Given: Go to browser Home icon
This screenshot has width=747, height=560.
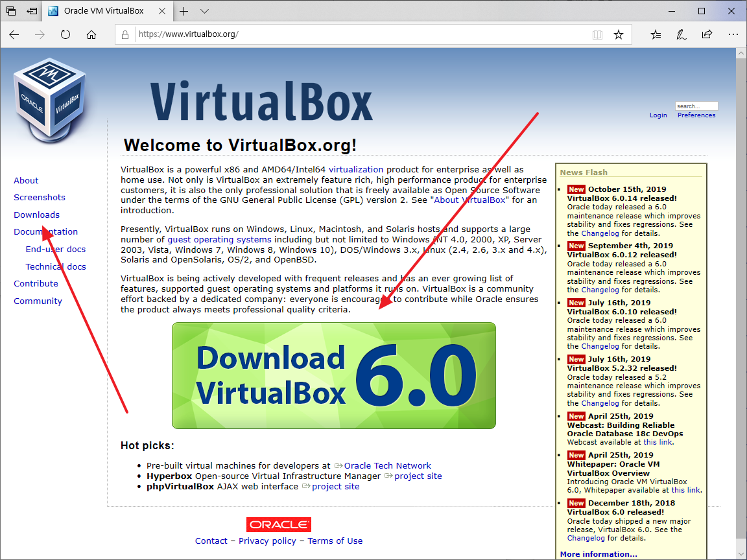Looking at the screenshot, I should [x=91, y=34].
